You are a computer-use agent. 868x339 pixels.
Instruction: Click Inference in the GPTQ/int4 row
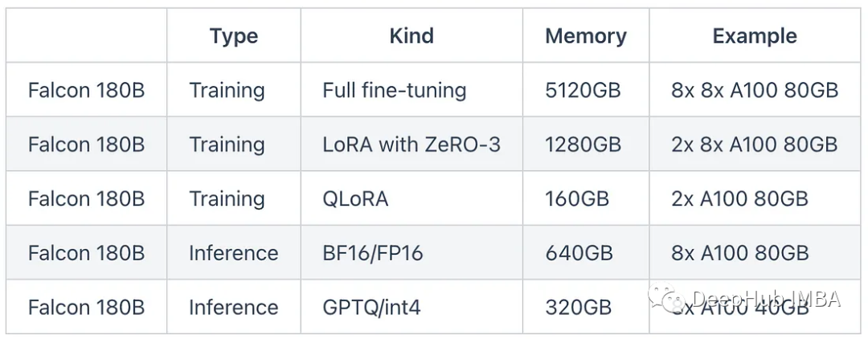[x=234, y=307]
